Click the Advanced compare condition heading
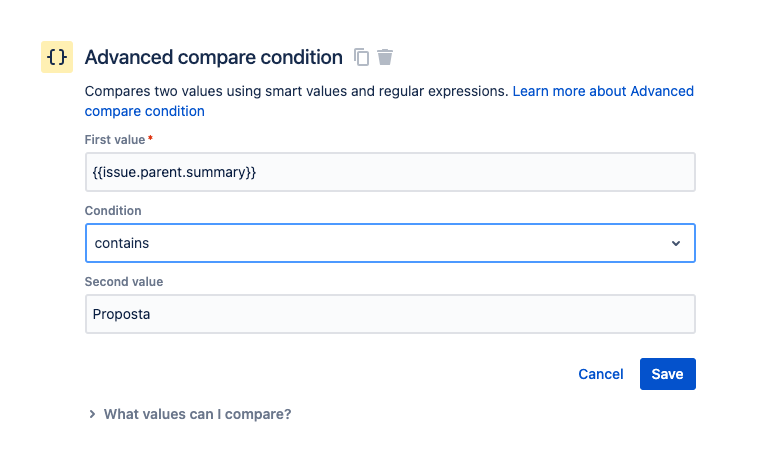 pos(214,57)
